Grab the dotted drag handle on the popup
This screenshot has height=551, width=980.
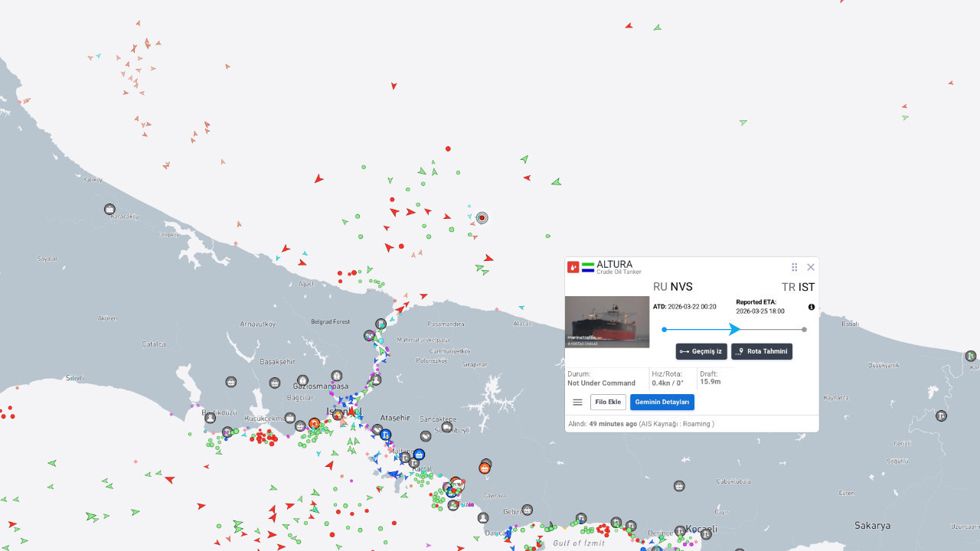click(795, 267)
